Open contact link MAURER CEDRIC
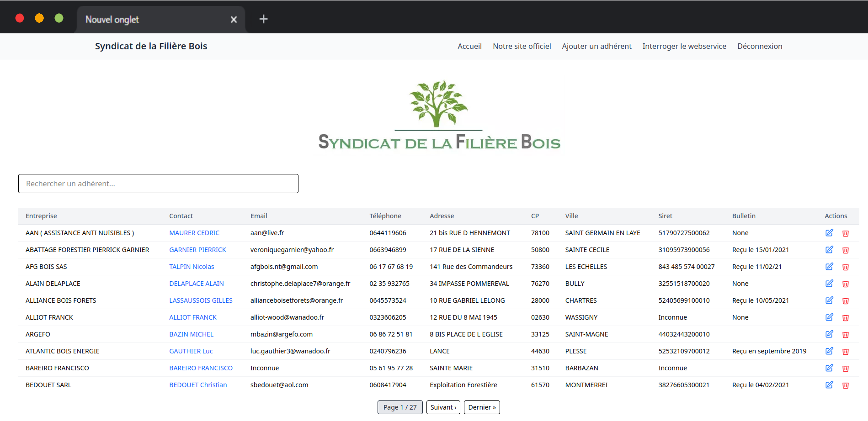Viewport: 868px width, 421px height. [x=194, y=233]
